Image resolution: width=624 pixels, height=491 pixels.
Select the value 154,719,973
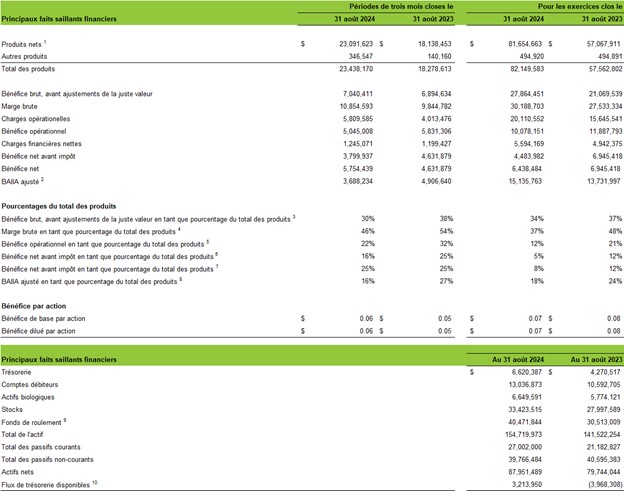(523, 434)
